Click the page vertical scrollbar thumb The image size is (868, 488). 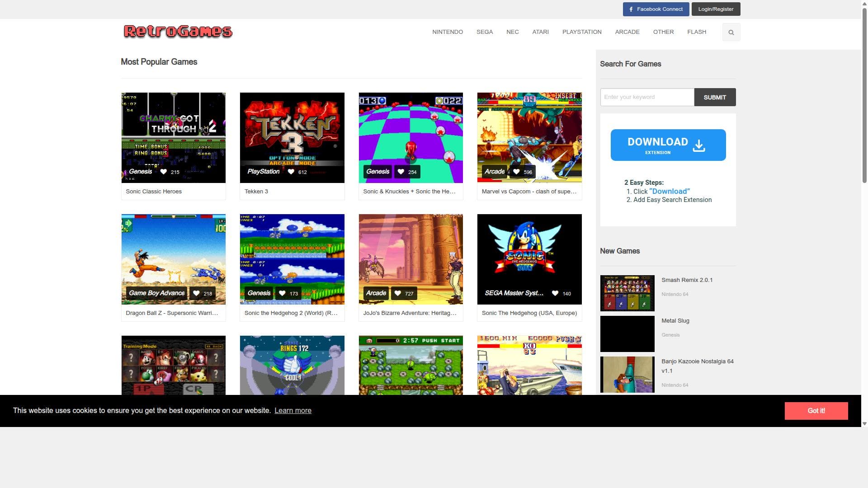tap(864, 95)
